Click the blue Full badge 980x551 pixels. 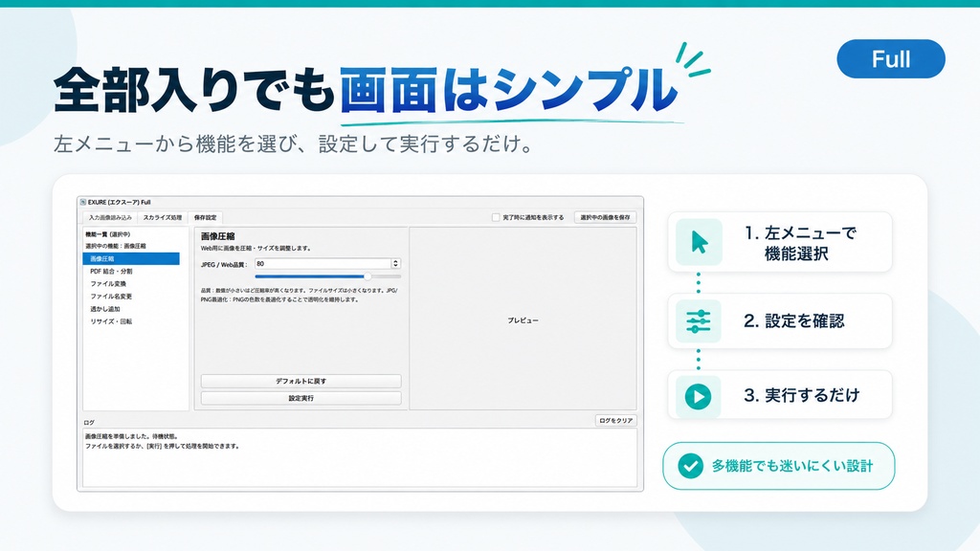(891, 59)
